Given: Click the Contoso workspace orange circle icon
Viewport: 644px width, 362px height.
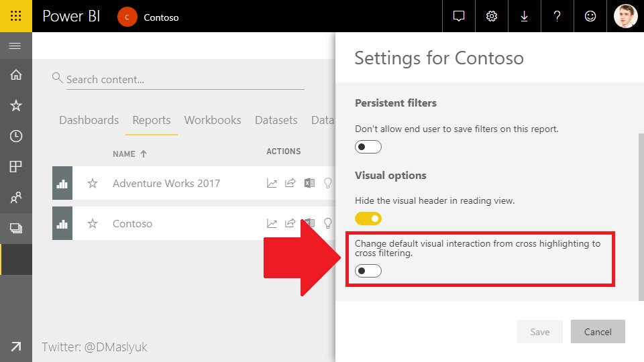Looking at the screenshot, I should point(127,17).
